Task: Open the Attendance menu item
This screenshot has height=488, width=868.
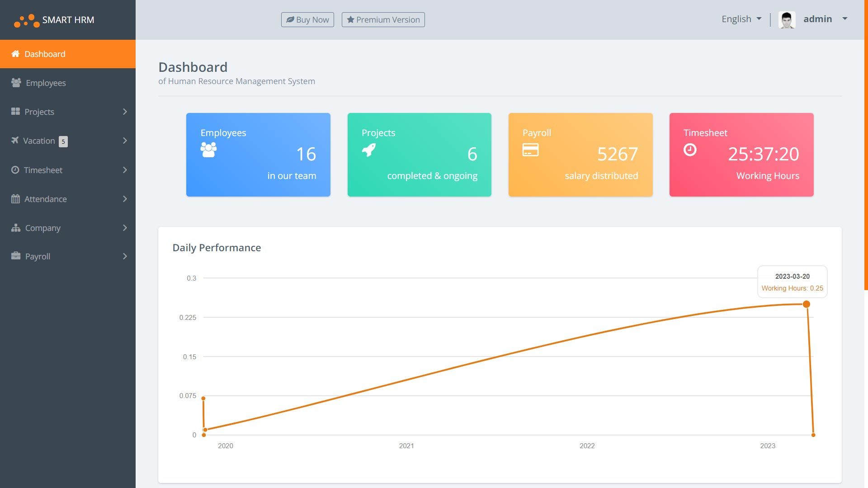Action: (45, 199)
